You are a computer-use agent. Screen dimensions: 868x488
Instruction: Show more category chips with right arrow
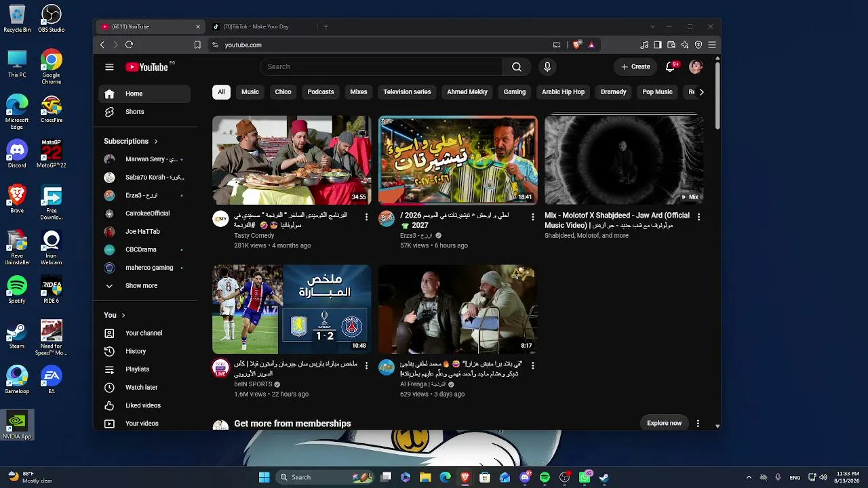pyautogui.click(x=701, y=92)
